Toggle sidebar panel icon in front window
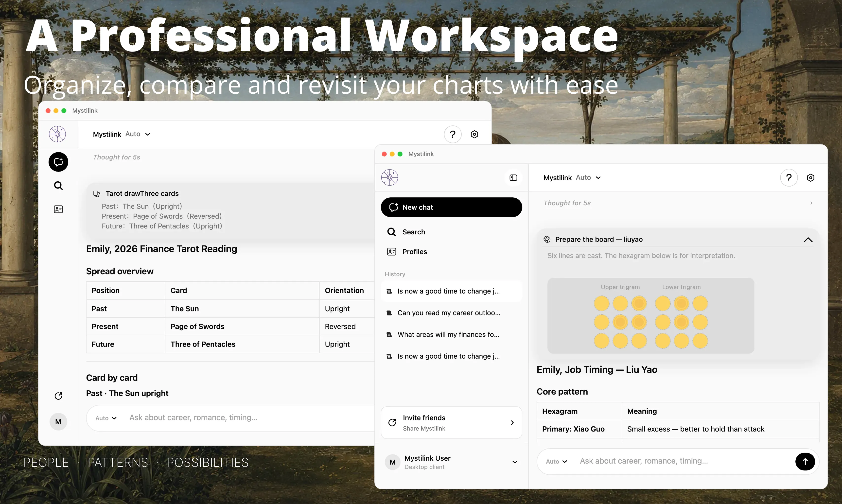The width and height of the screenshot is (842, 504). click(x=513, y=178)
